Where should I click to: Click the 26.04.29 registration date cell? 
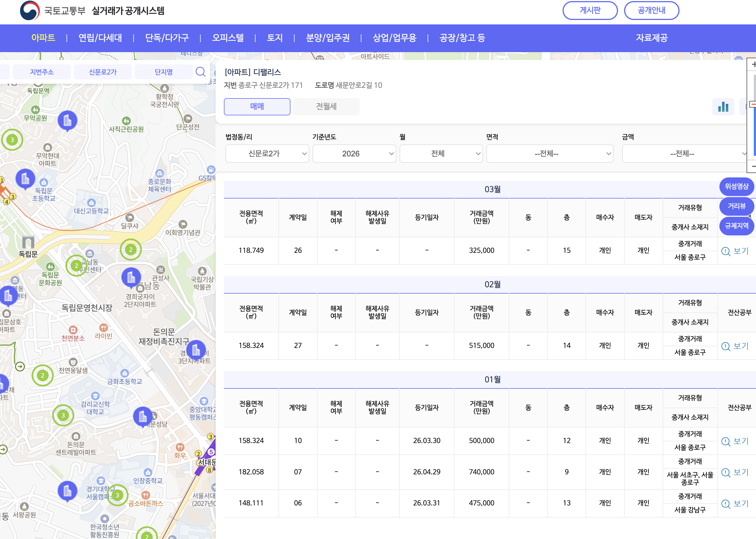click(426, 472)
